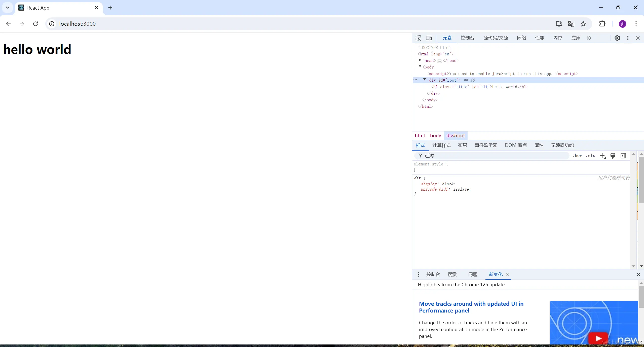Toggle :hov element state panel
644x347 pixels.
pos(577,156)
